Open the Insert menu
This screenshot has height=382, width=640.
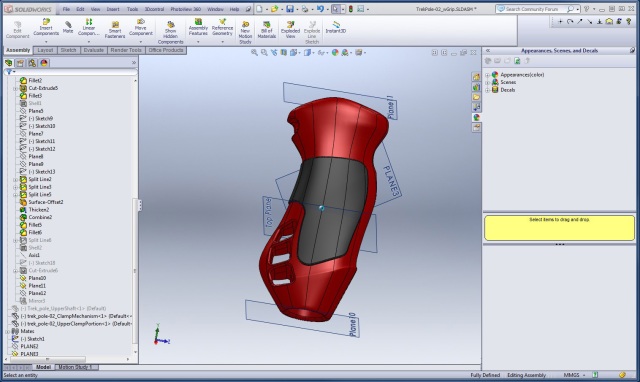pos(113,9)
